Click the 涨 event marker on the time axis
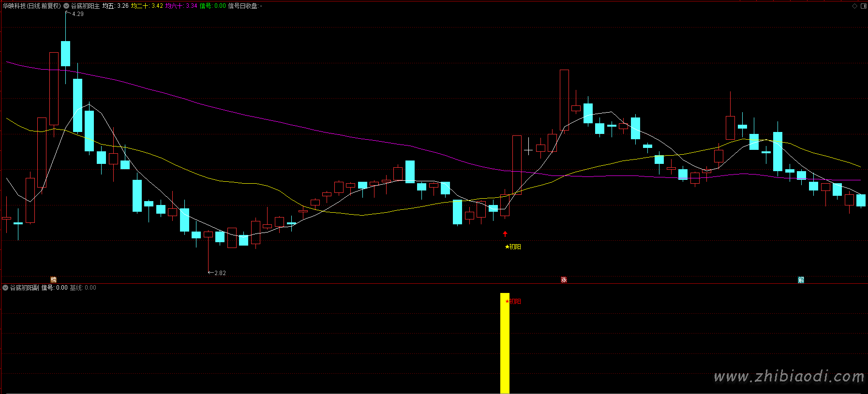Image resolution: width=868 pixels, height=394 pixels. tap(564, 279)
